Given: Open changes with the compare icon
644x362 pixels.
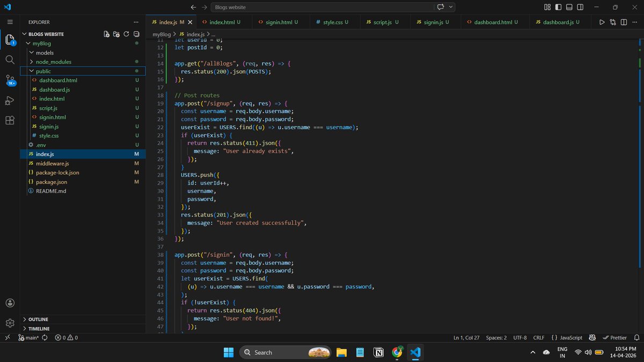Looking at the screenshot, I should click(613, 22).
